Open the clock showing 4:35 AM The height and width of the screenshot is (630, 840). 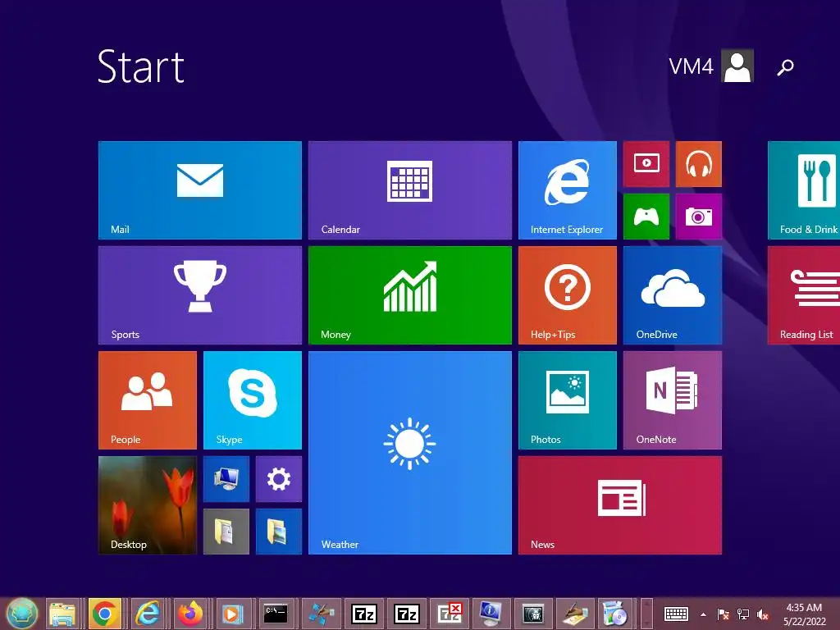click(x=805, y=614)
